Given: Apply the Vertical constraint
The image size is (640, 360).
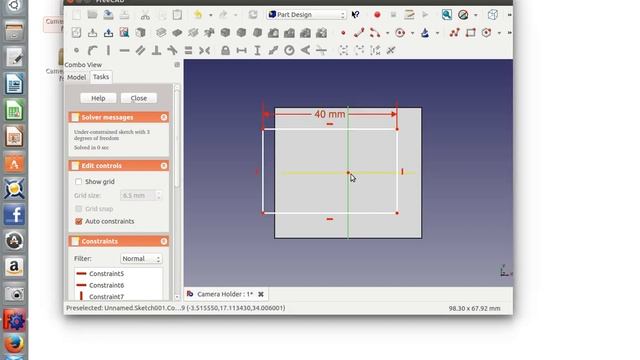Looking at the screenshot, I should (108, 50).
